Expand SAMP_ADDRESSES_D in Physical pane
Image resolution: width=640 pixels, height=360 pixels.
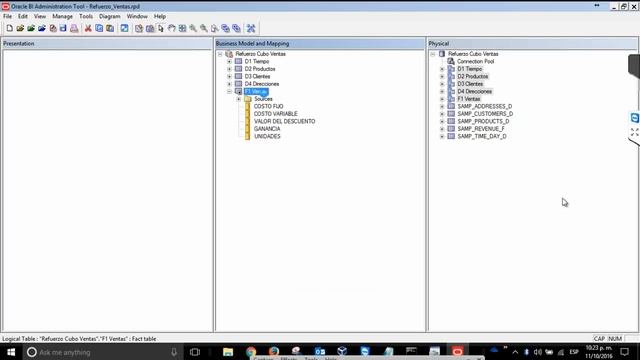(x=442, y=106)
